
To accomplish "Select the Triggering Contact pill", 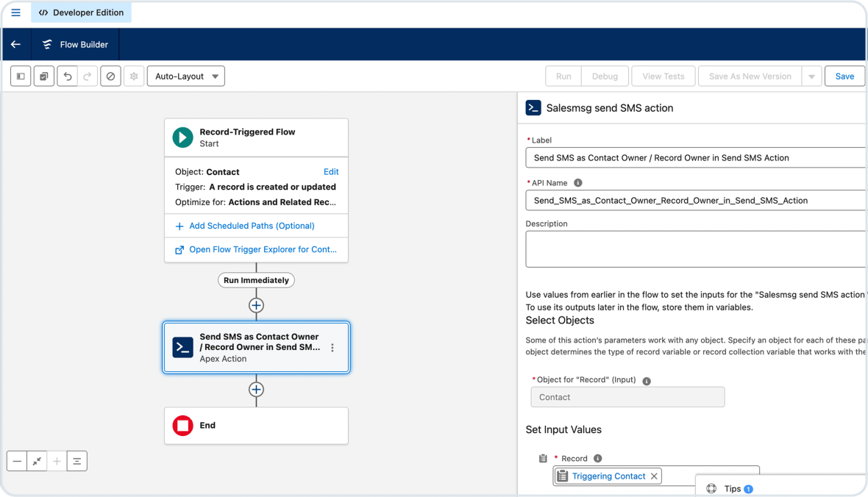I will [x=608, y=476].
